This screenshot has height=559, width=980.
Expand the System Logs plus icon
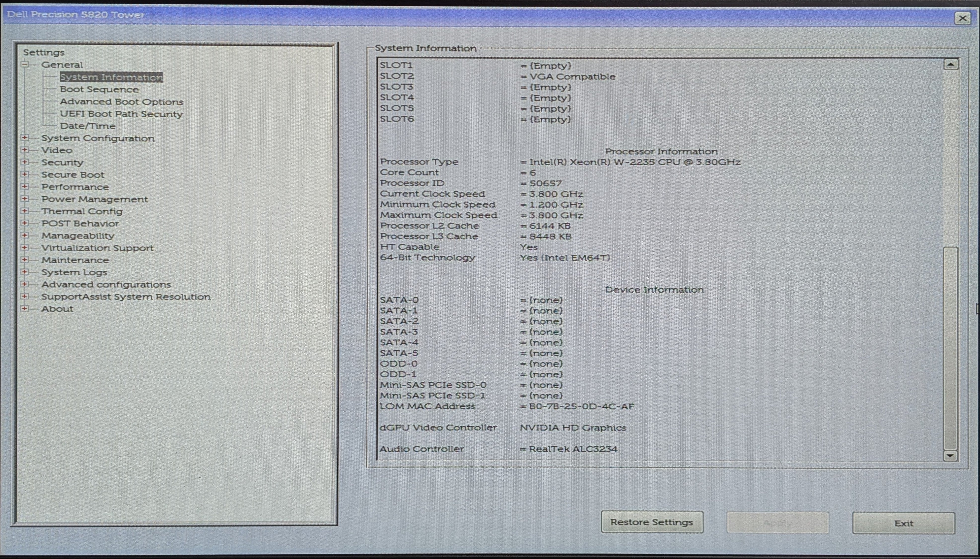point(25,272)
